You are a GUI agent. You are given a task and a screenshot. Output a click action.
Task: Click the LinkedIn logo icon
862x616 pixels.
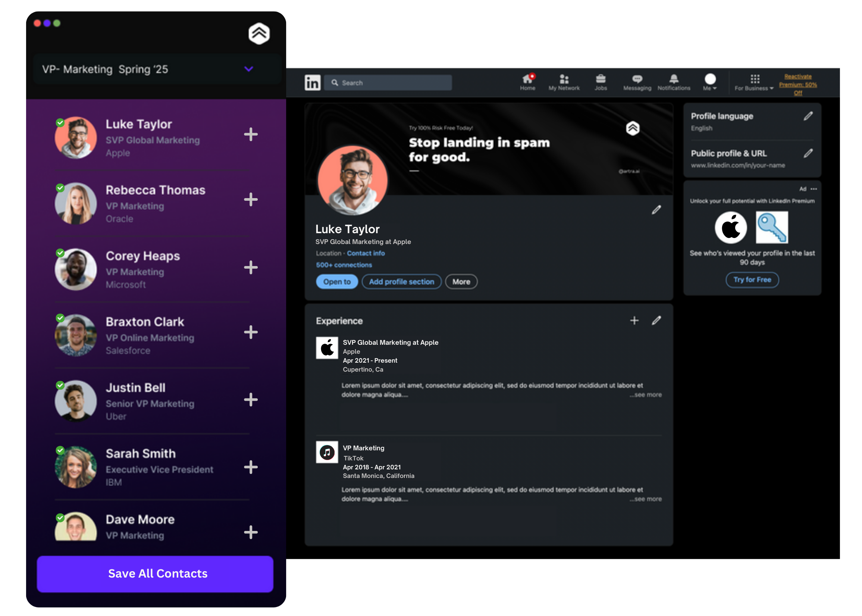click(x=313, y=83)
